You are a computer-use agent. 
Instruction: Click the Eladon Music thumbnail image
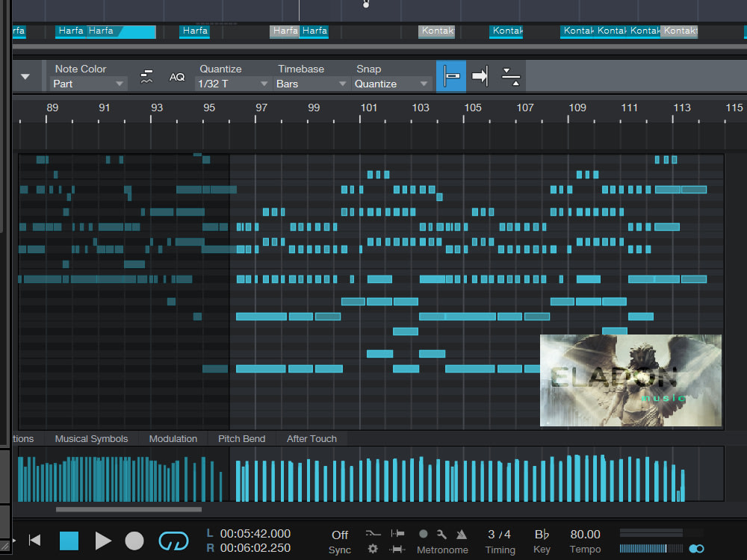click(630, 380)
